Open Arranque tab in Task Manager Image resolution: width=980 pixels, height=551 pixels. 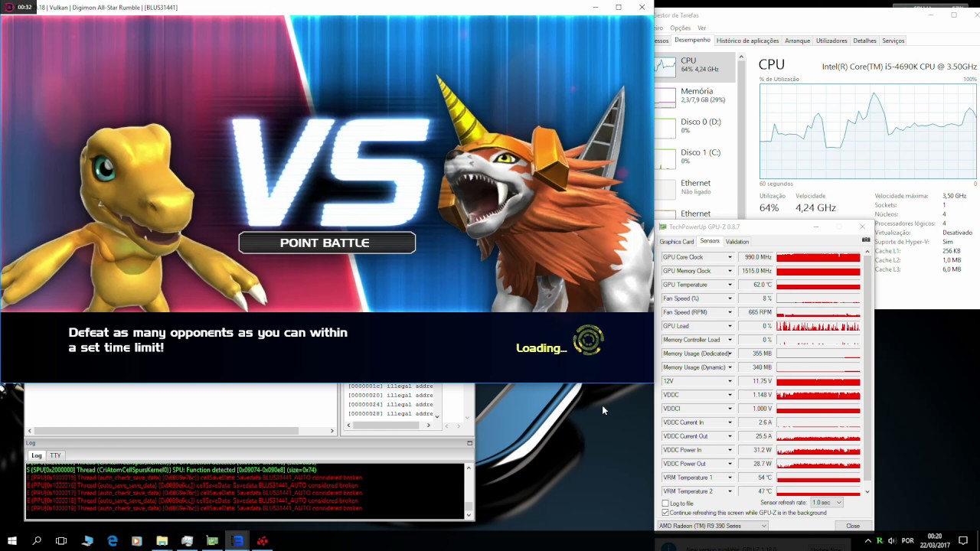797,41
